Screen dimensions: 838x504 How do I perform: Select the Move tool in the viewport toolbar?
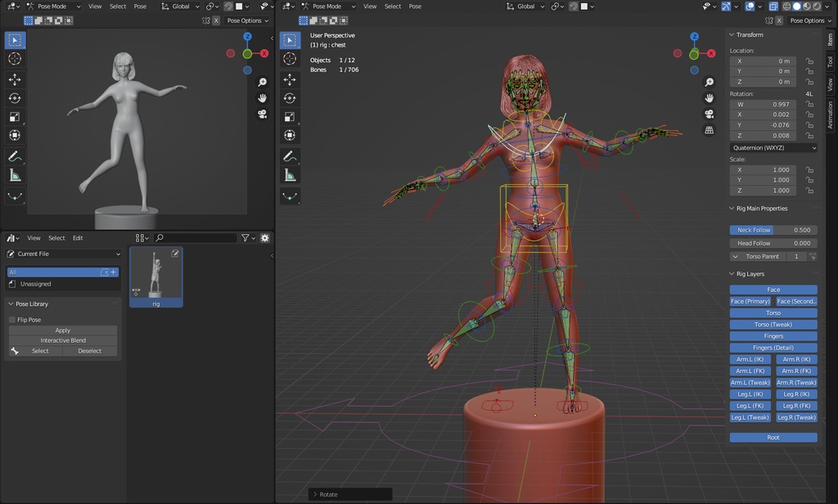pos(291,79)
